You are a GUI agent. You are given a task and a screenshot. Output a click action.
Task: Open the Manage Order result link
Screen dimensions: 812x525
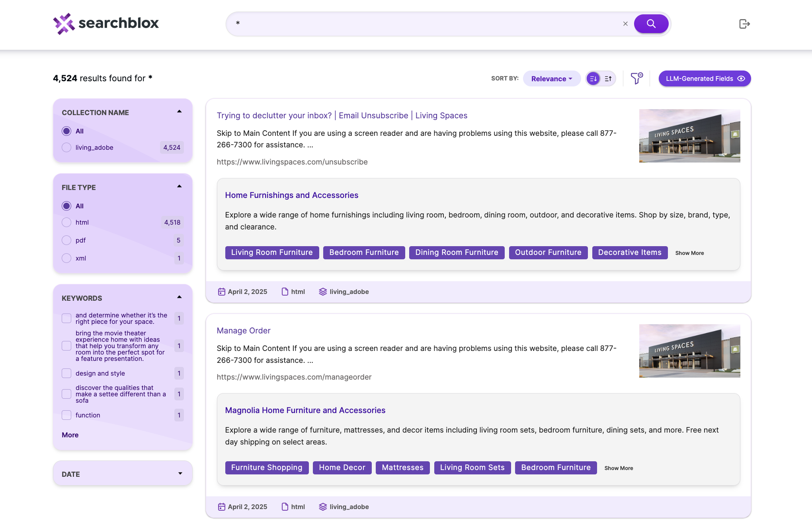[243, 331]
